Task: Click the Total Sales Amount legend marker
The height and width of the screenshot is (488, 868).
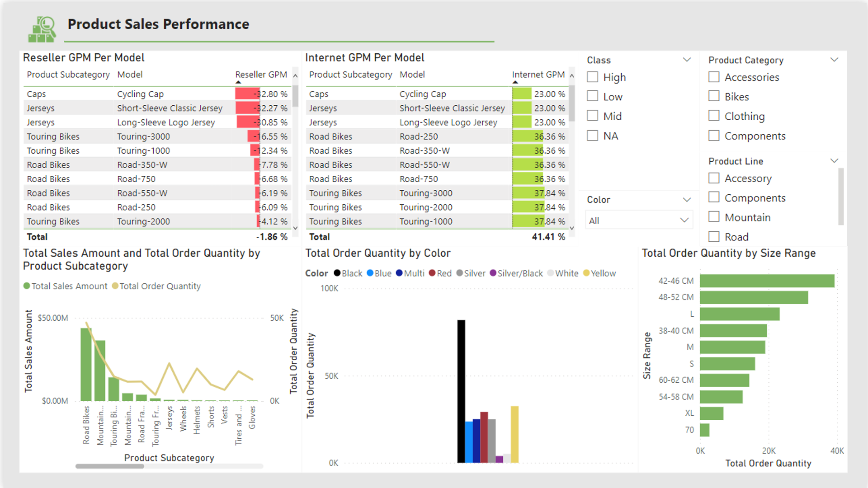Action: point(27,286)
